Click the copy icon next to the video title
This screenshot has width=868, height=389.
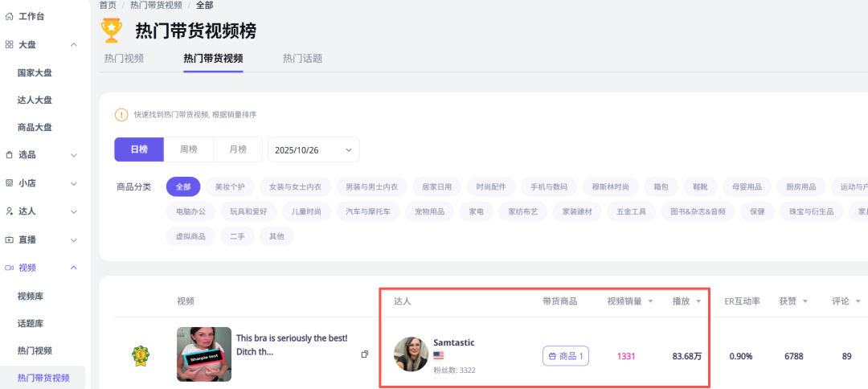point(365,354)
